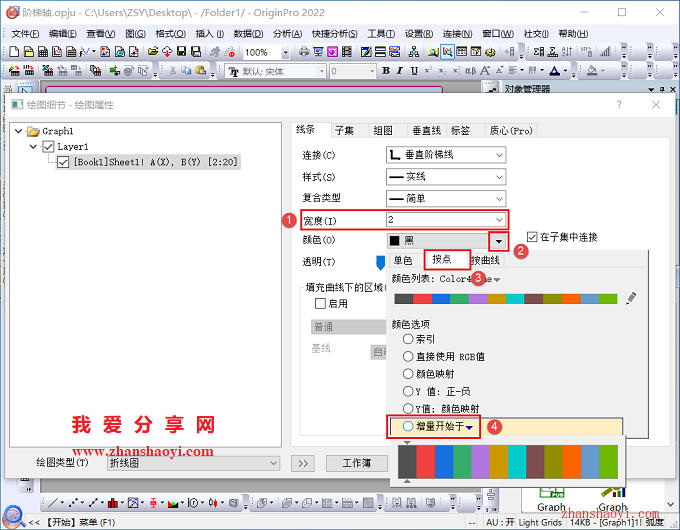Screen dimensions: 680x530
Task: Switch to the 垂直线 tab
Action: [426, 131]
